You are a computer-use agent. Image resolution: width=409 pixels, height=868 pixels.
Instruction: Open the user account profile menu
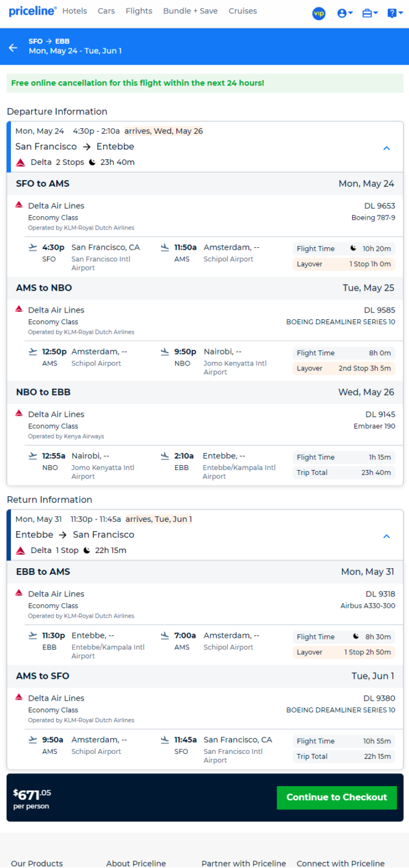[345, 13]
